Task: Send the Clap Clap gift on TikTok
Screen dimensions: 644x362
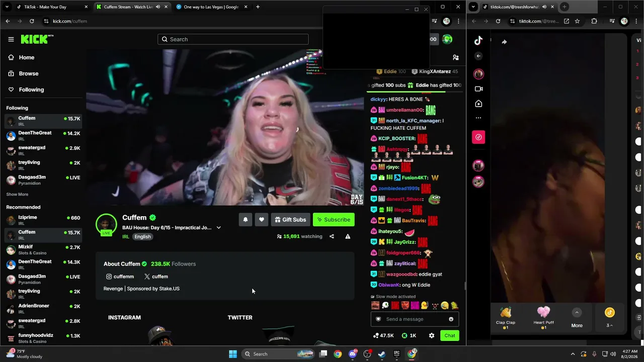Action: (x=506, y=318)
